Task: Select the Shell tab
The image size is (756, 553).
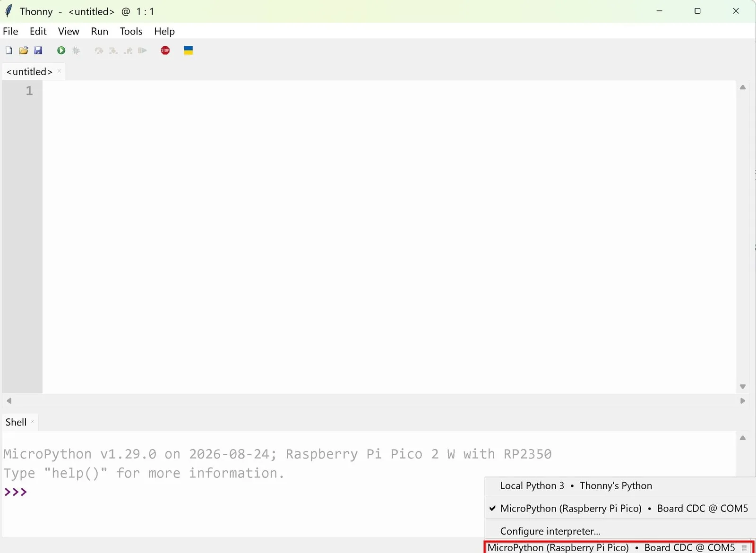Action: tap(16, 422)
